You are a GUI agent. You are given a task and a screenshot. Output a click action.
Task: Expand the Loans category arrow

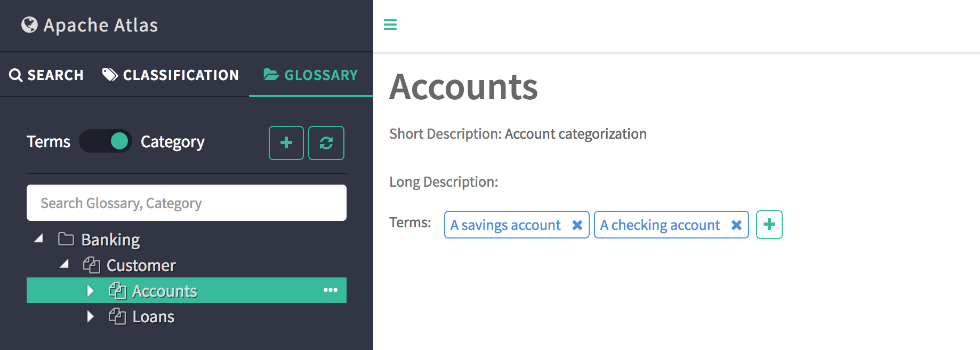pos(90,316)
